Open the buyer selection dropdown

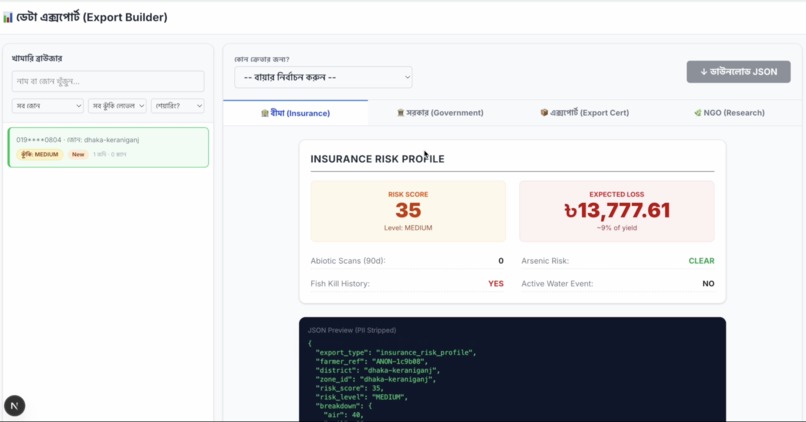click(323, 77)
